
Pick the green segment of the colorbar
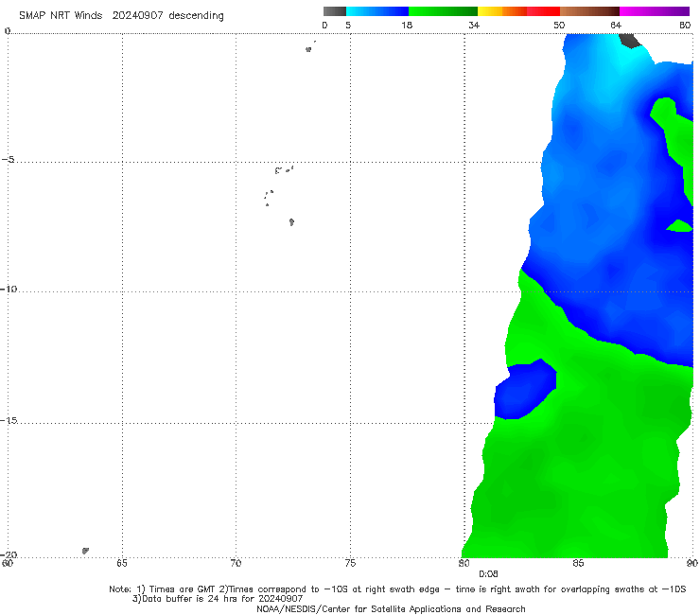(444, 11)
